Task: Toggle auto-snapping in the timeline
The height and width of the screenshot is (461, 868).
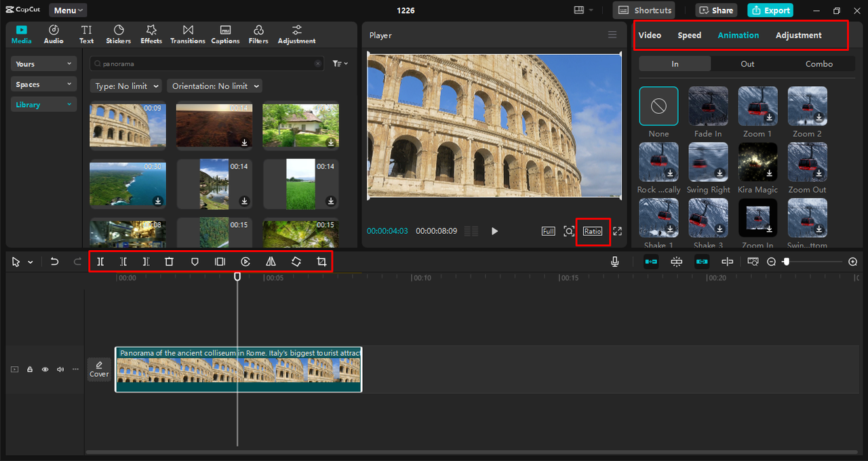Action: pos(676,261)
